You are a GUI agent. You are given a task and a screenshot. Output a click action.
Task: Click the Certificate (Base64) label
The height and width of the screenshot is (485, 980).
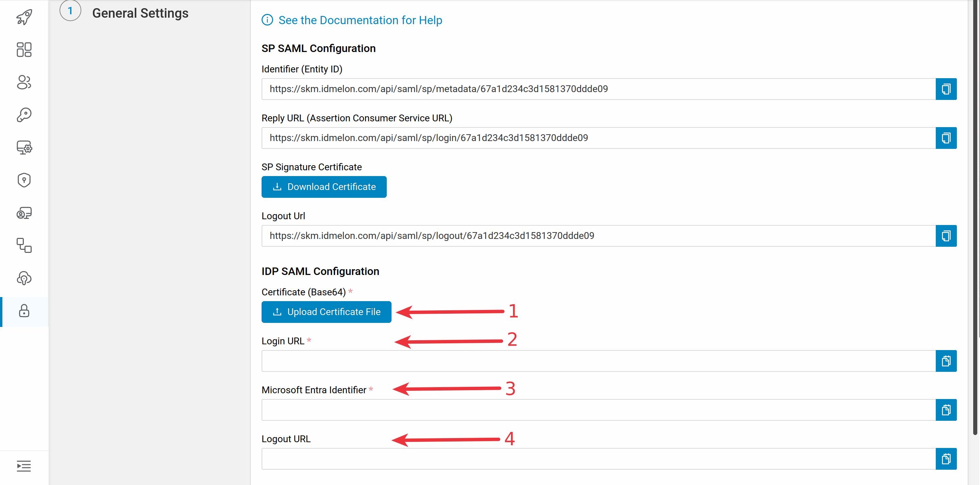coord(303,292)
